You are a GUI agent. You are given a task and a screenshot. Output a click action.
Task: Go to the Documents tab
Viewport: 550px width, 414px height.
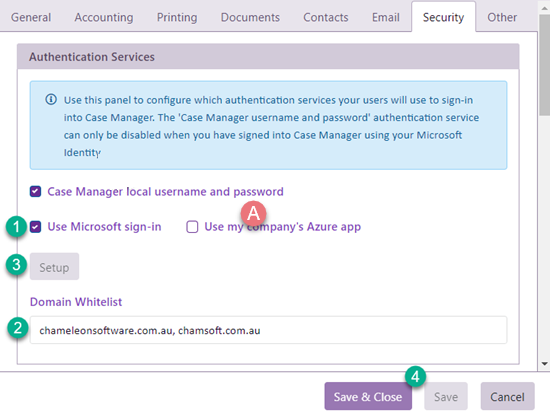pos(250,17)
